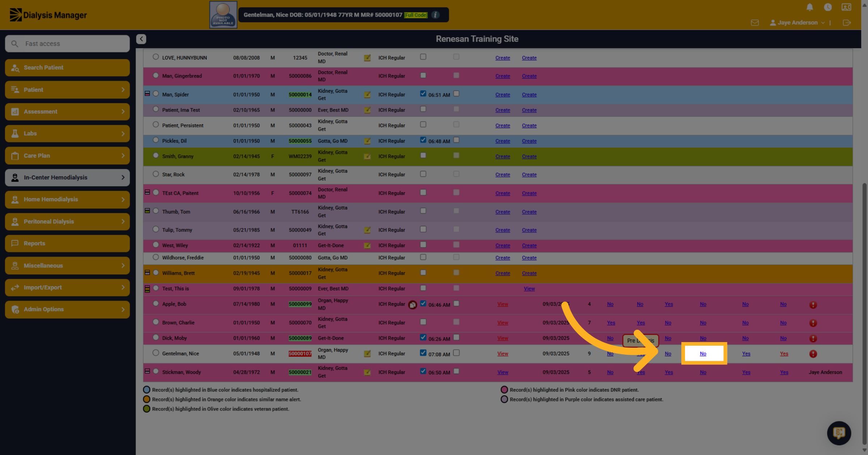Viewport: 868px width, 455px height.
Task: Click the status icon beside Apple, Bob ICH Regular
Action: 412,305
